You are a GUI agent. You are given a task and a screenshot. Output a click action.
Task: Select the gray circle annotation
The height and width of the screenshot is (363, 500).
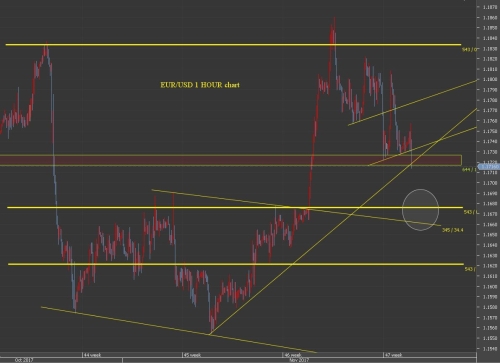420,210
